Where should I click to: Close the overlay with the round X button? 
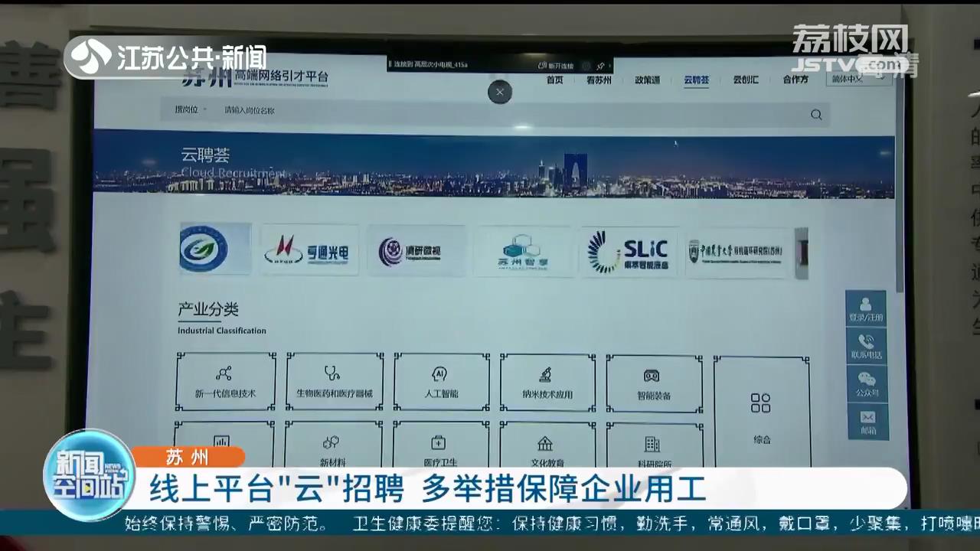pos(500,92)
